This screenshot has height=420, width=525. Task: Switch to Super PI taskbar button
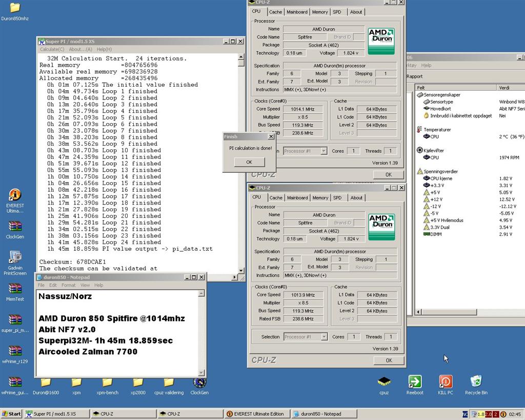(x=56, y=414)
